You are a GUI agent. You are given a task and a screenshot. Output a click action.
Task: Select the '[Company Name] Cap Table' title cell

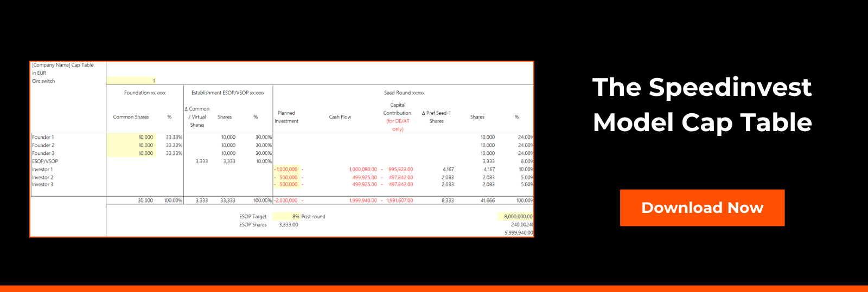[x=63, y=65]
